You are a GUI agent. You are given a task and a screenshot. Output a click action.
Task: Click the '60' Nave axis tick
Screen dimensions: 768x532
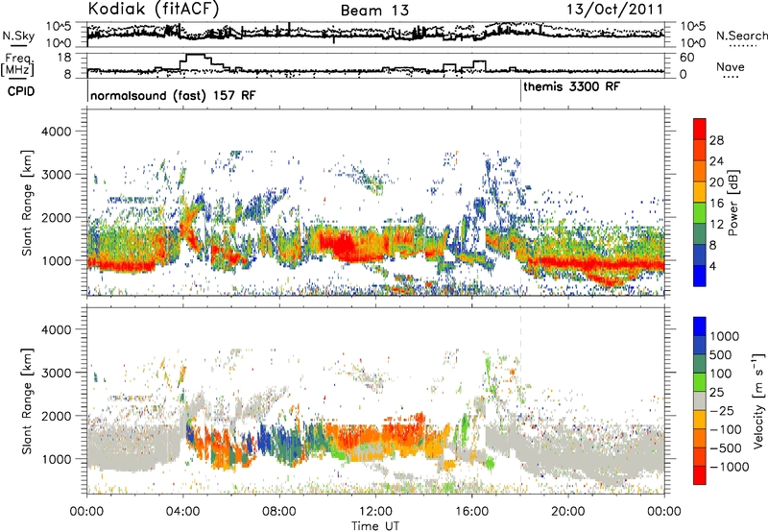point(687,58)
